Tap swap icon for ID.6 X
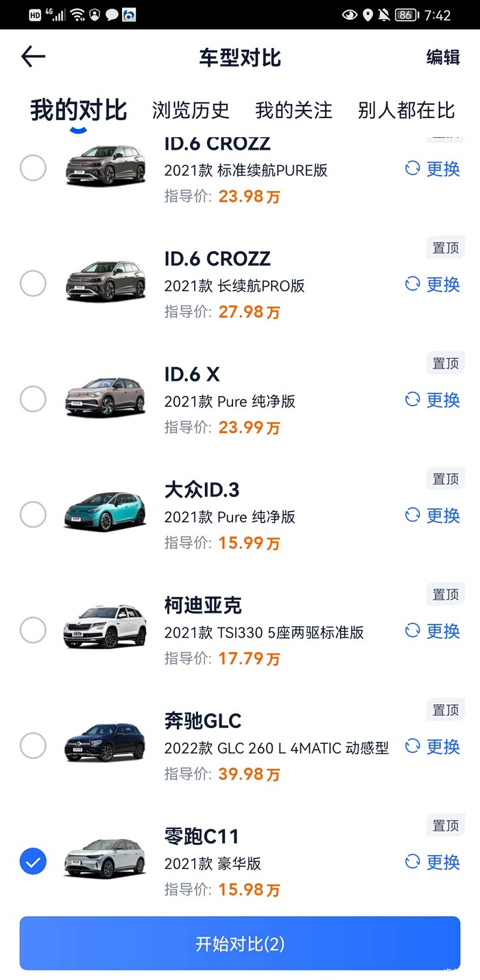480x980 pixels. [x=412, y=399]
